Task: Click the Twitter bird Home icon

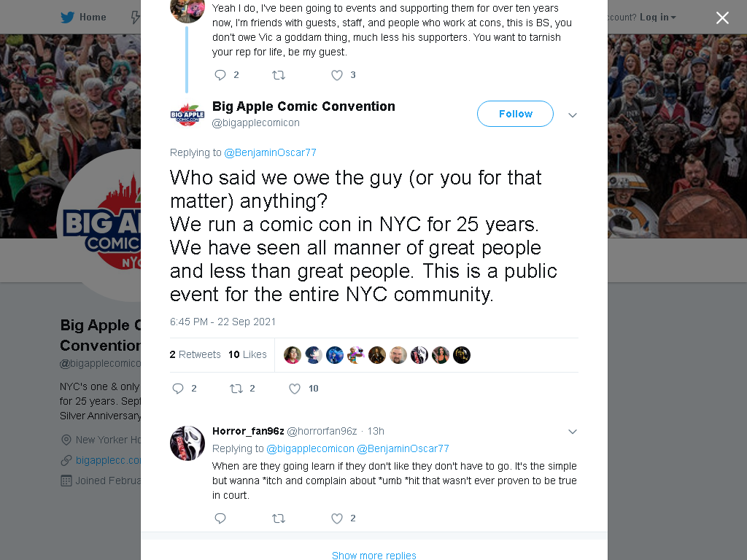Action: (x=67, y=17)
